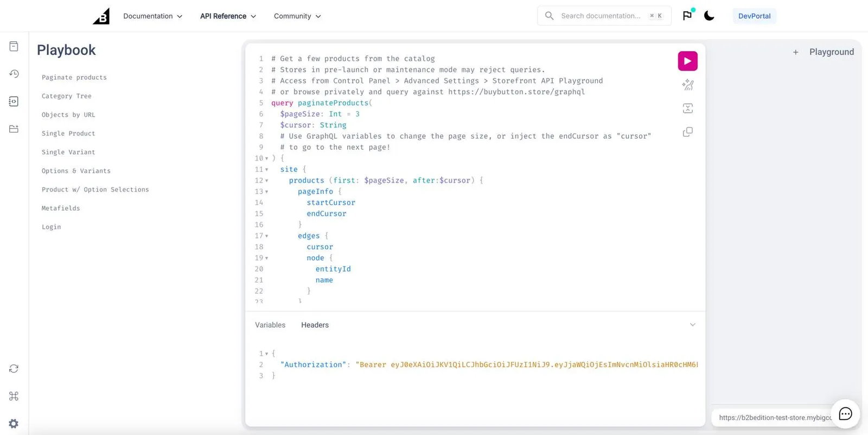Click the store URL field at bottom right

pyautogui.click(x=775, y=418)
